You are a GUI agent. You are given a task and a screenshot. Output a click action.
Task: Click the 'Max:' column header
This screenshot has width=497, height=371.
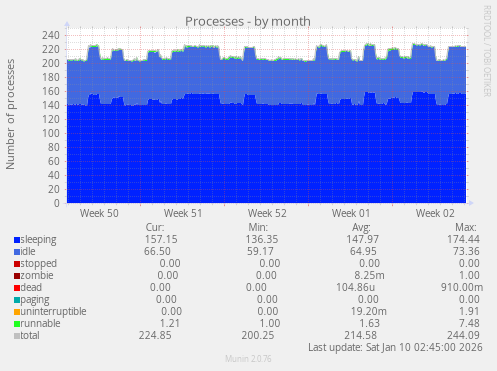click(x=466, y=227)
